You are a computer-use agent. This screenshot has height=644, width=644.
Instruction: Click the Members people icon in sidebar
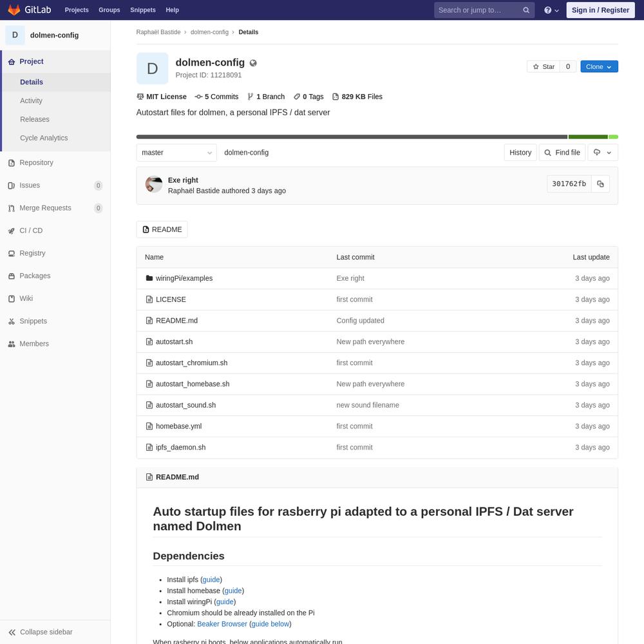[x=12, y=344]
